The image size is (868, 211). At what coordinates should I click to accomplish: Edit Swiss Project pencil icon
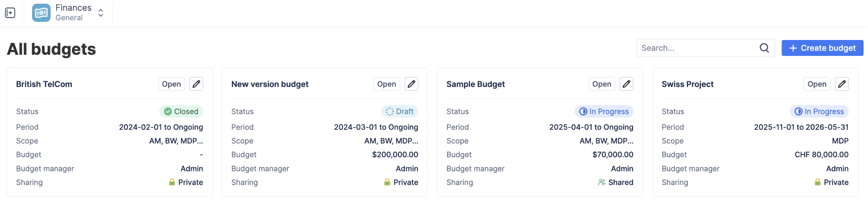click(842, 84)
